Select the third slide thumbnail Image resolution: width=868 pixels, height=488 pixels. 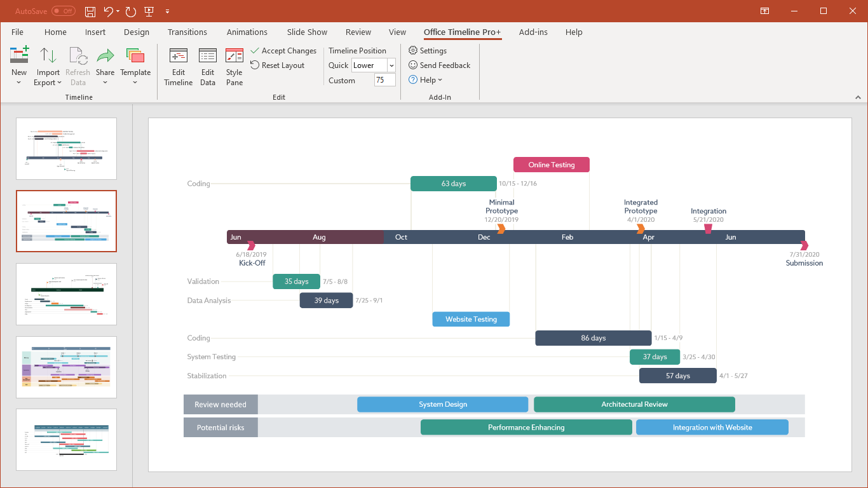pyautogui.click(x=66, y=294)
